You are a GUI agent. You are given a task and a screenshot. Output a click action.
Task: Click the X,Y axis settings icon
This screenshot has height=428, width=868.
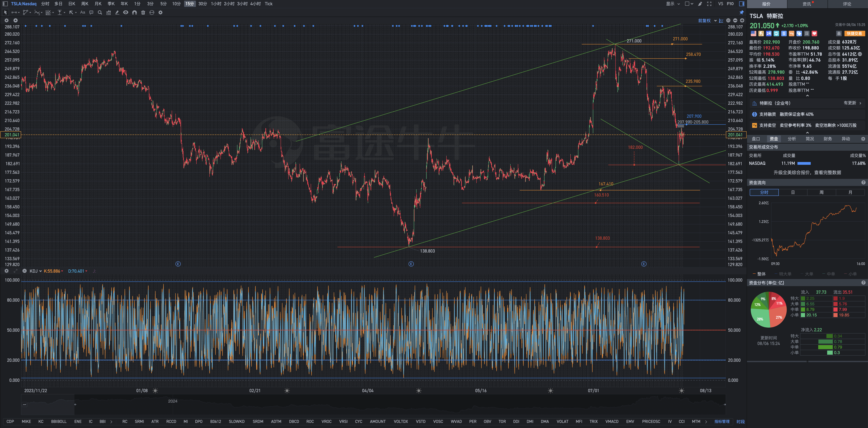[x=721, y=21]
